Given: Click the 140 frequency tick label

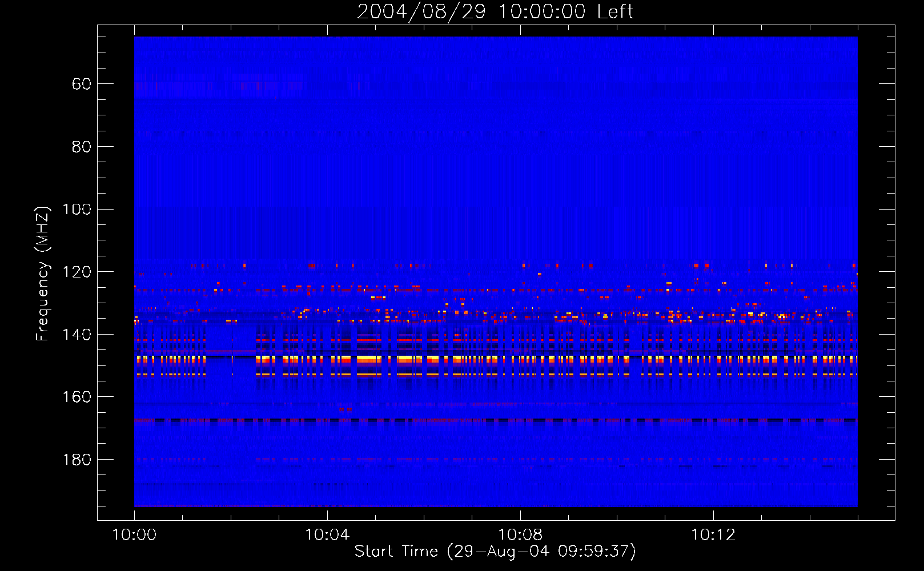Looking at the screenshot, I should coord(77,335).
